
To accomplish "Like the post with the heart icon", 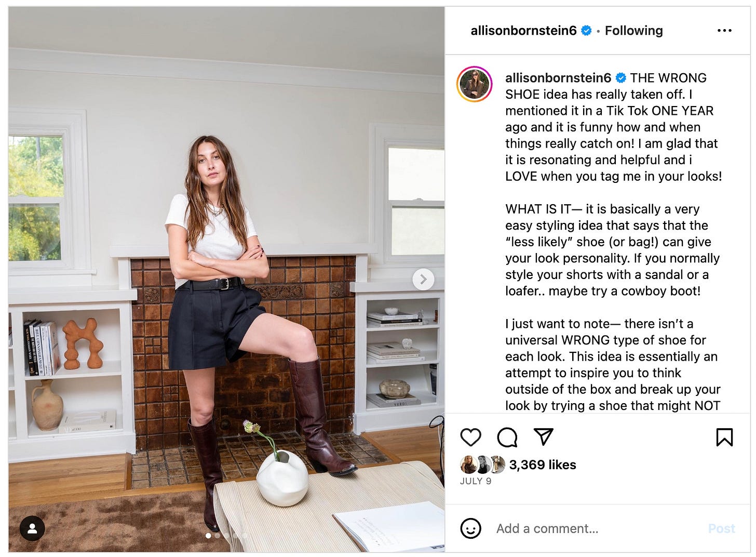I will (x=470, y=437).
